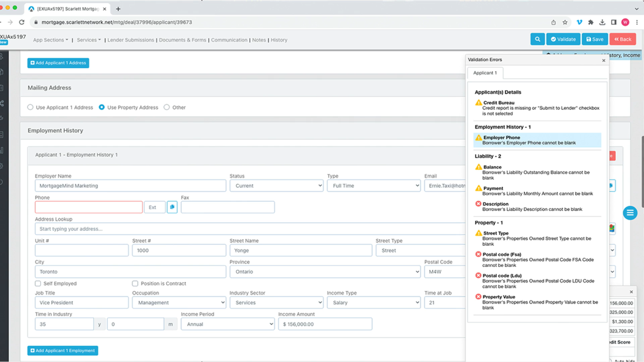
Task: Reload the page with the refresh icon
Action: click(x=22, y=22)
